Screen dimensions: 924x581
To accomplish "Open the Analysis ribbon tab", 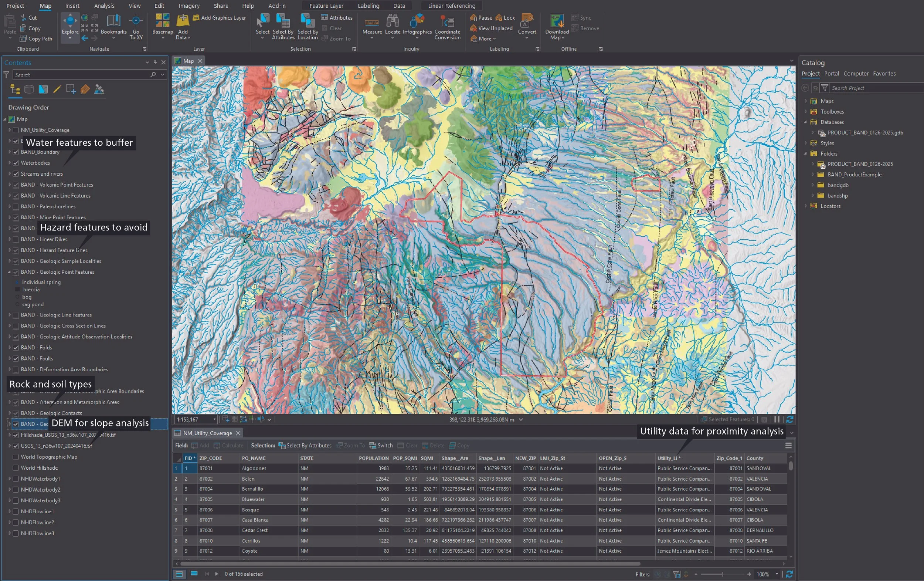I will pos(104,6).
